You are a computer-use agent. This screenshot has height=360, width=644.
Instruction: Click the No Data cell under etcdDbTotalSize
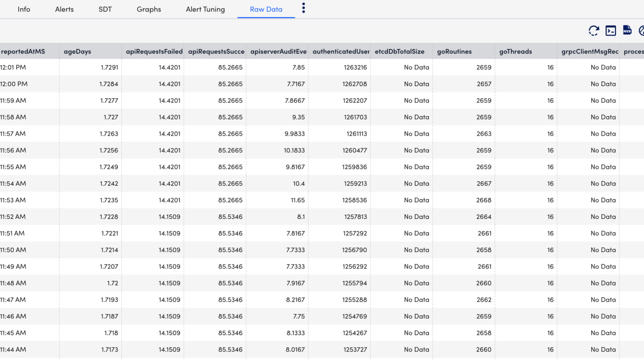416,67
